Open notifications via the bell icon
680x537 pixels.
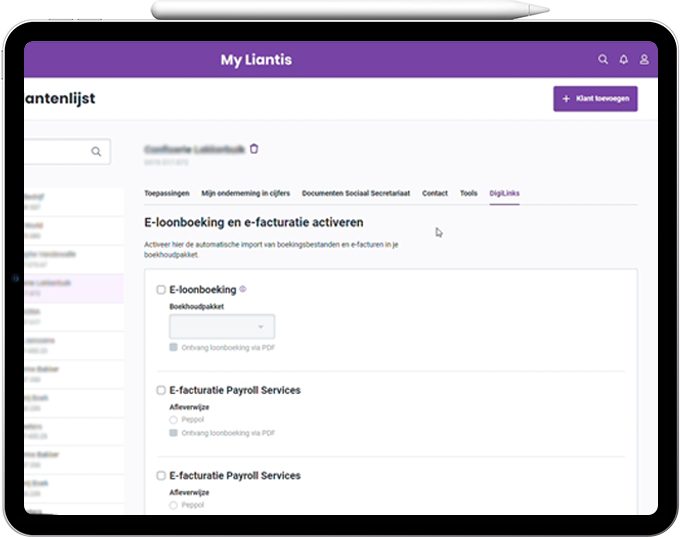624,60
